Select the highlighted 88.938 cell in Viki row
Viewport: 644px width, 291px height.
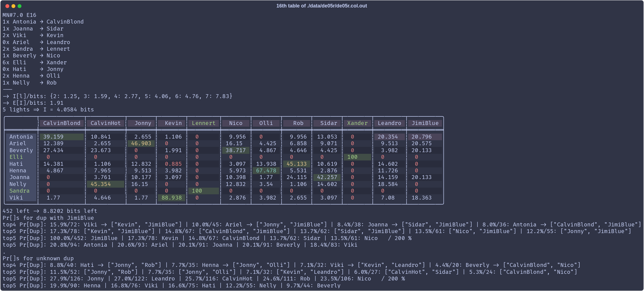pos(172,198)
